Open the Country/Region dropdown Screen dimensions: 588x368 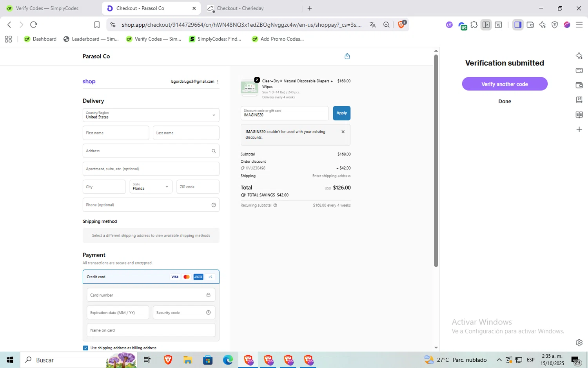[151, 115]
